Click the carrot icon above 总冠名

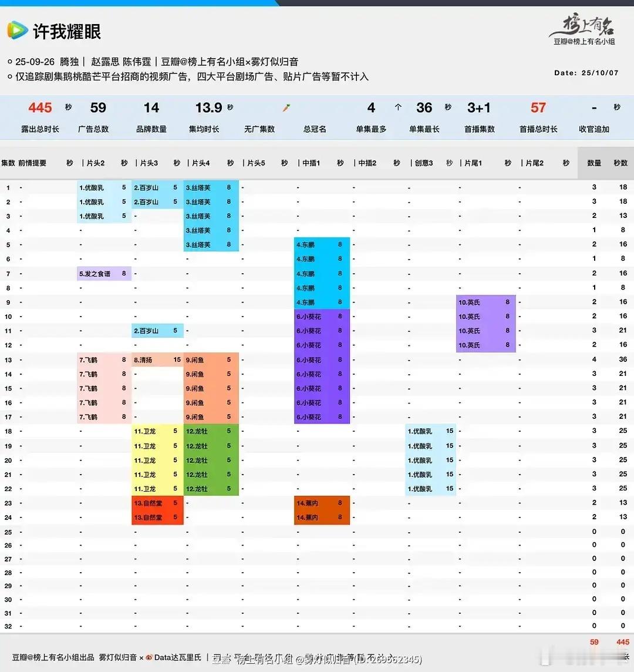pyautogui.click(x=286, y=107)
